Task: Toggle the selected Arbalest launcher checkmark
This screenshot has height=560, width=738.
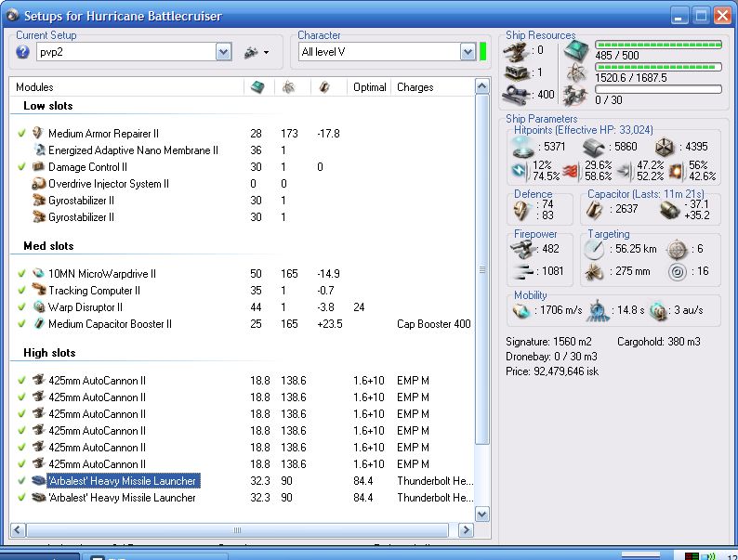Action: [21, 480]
